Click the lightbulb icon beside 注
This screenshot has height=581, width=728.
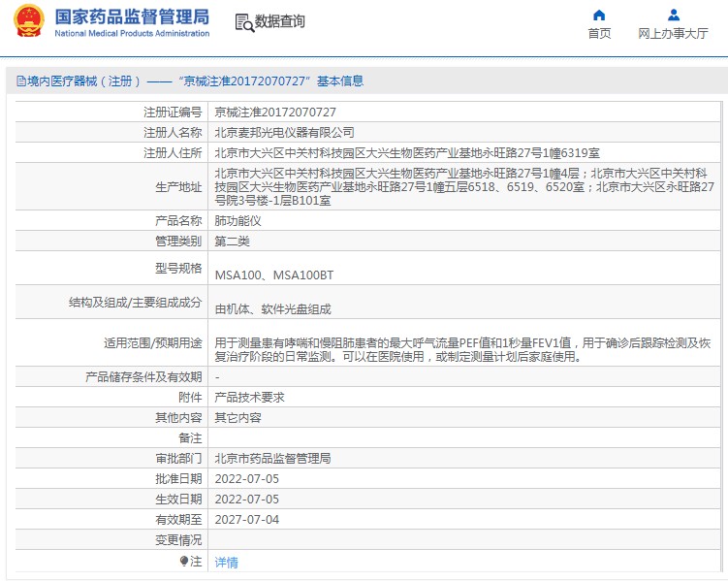pos(184,562)
